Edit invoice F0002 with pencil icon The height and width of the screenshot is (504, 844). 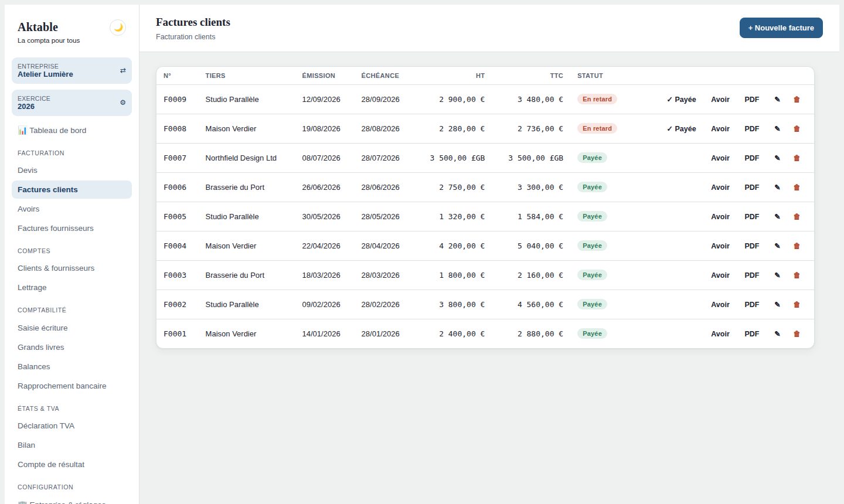(777, 305)
